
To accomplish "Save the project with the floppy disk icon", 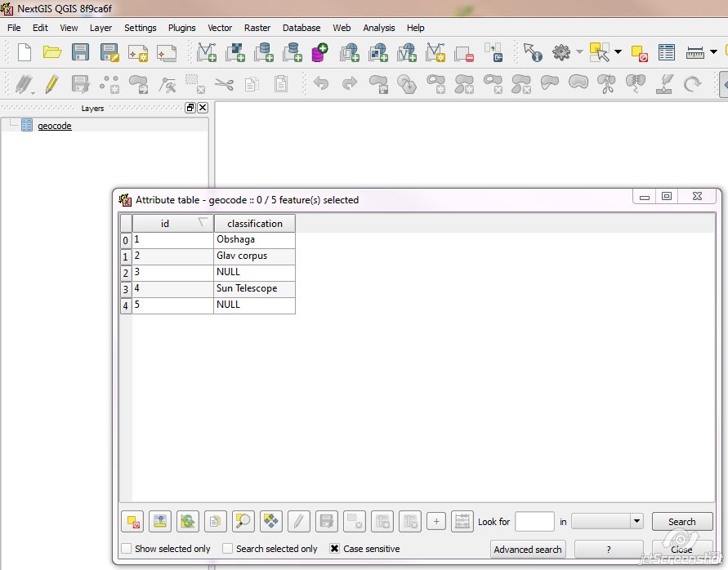I will [80, 52].
